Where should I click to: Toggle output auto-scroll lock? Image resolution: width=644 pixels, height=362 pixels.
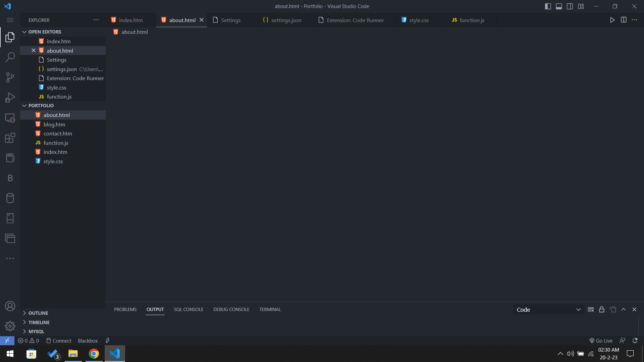tap(602, 309)
